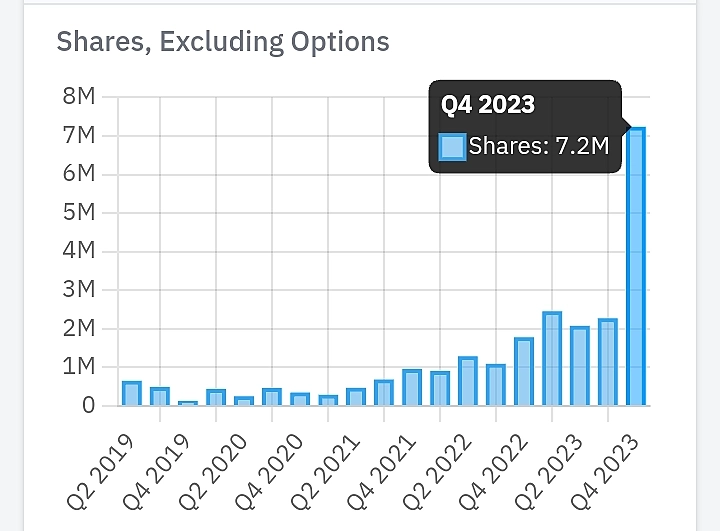Select the Q1 2023 bar
Viewport: 720px width, 531px height.
pyautogui.click(x=552, y=359)
